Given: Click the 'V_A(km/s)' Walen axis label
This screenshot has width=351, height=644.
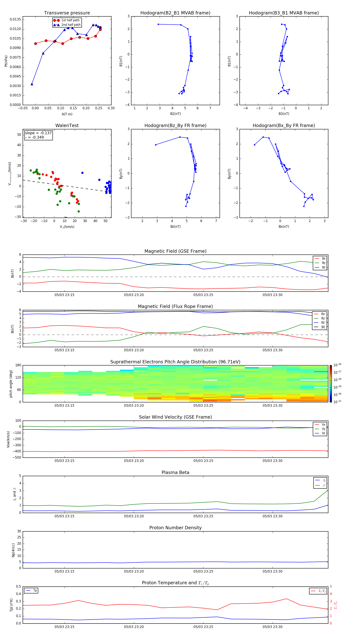Looking at the screenshot, I should click(x=67, y=227).
